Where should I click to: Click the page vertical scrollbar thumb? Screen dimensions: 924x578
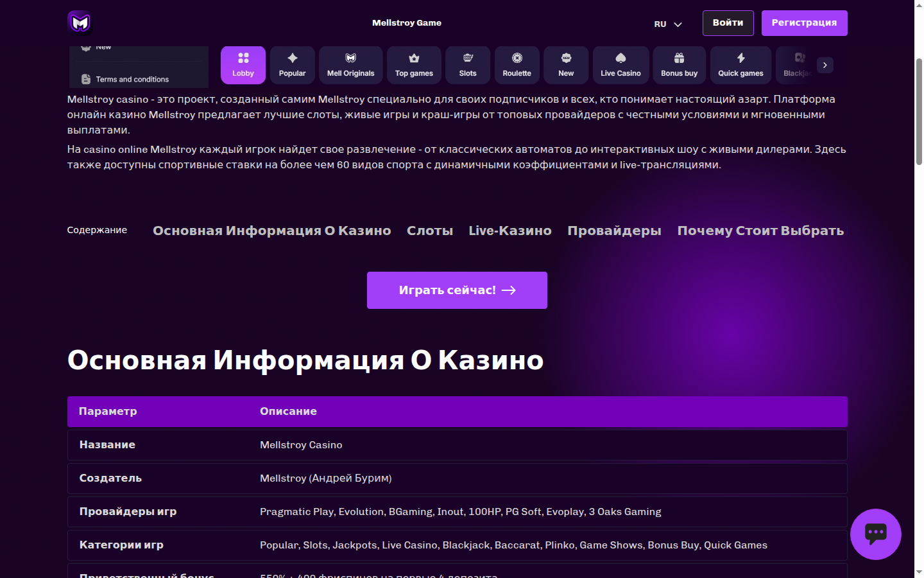point(919,112)
